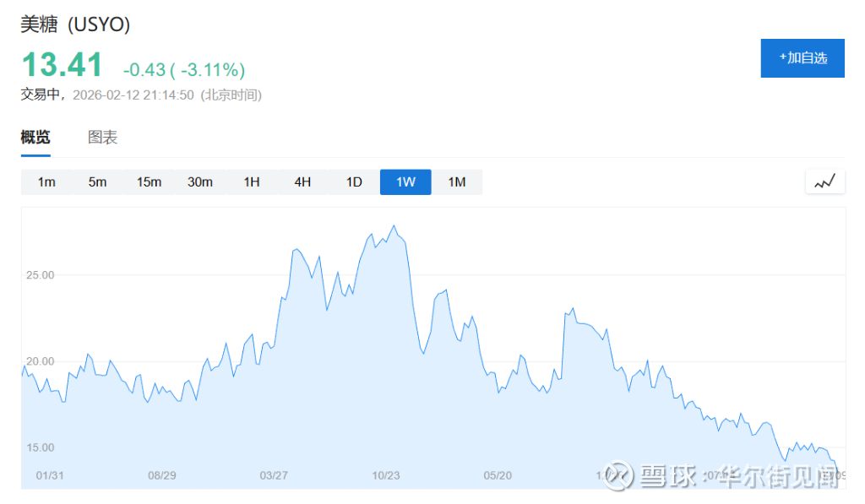Choose the 1D daily interval

pos(354,182)
